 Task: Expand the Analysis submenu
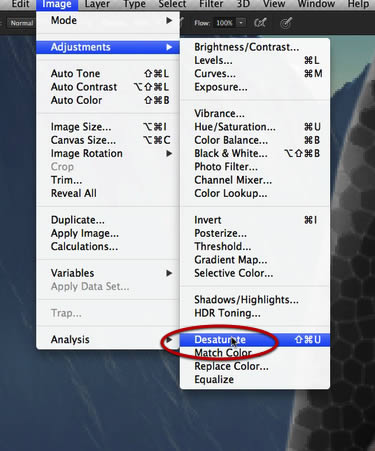pos(108,339)
